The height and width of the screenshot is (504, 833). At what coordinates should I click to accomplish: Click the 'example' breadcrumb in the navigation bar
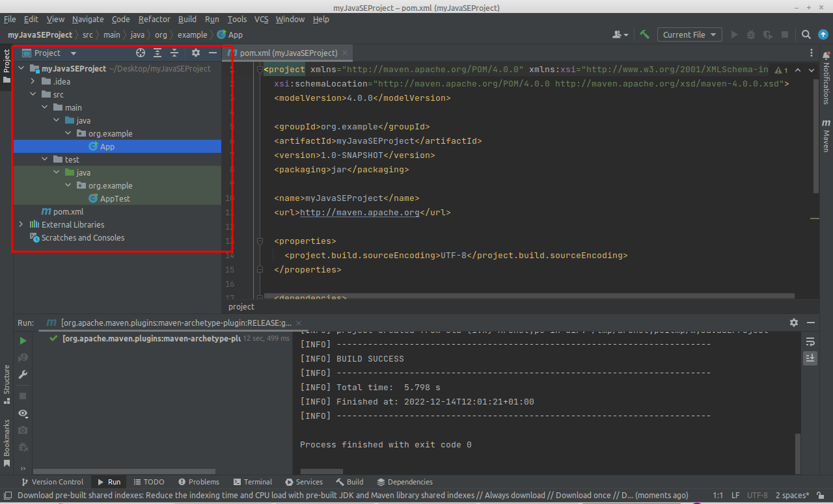coord(192,35)
